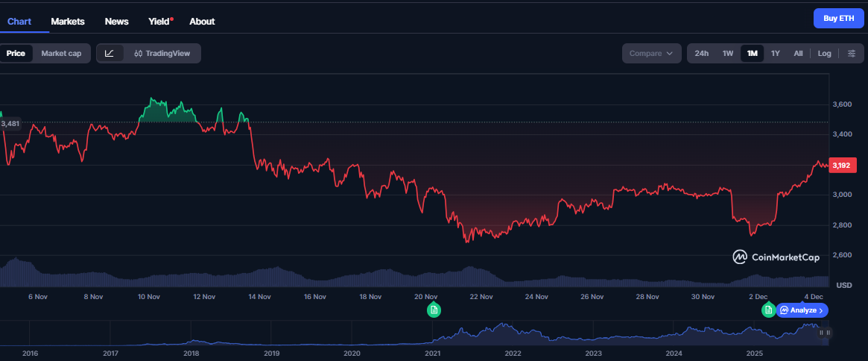The image size is (868, 361).
Task: Switch chart to Price view
Action: 16,53
